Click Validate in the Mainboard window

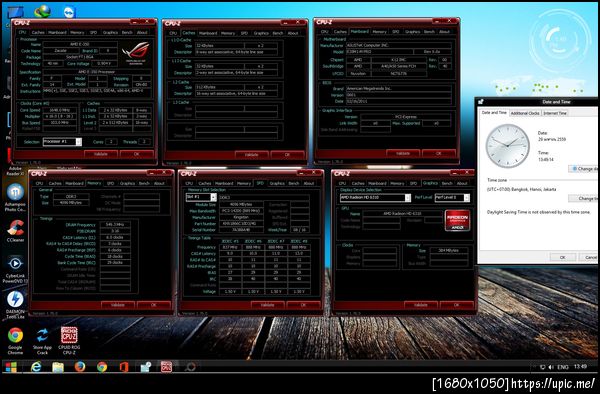point(403,153)
